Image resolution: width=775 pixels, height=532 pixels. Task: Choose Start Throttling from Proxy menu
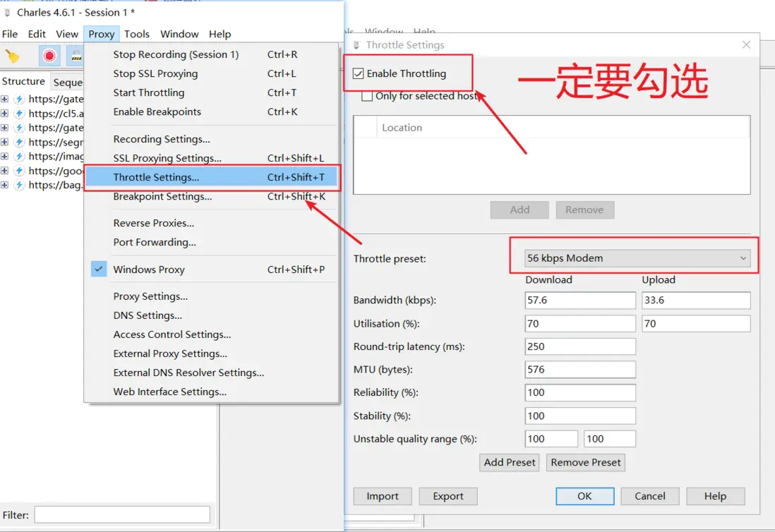212,93
